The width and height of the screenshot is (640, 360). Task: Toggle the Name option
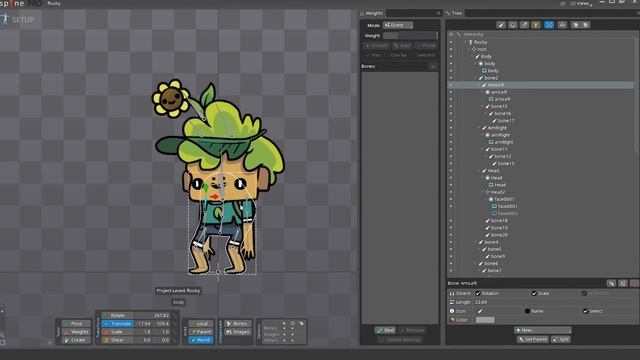pos(527,311)
